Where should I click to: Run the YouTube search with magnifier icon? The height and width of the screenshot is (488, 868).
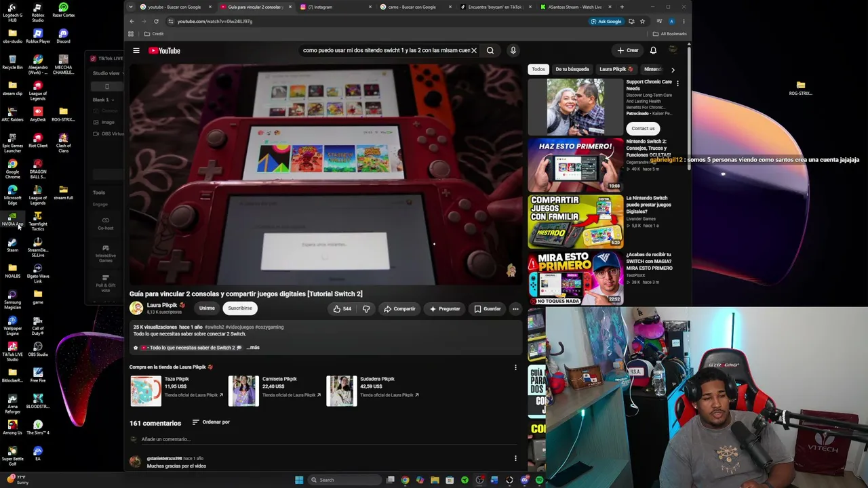click(x=490, y=50)
